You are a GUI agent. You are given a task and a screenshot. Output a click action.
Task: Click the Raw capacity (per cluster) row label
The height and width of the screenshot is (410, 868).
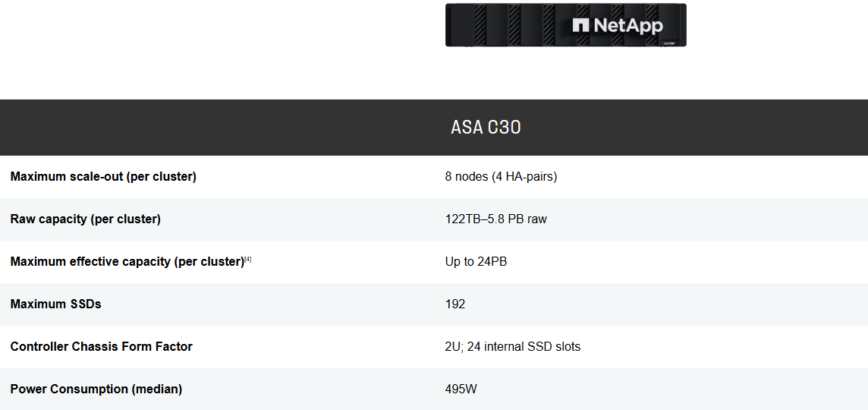[86, 219]
